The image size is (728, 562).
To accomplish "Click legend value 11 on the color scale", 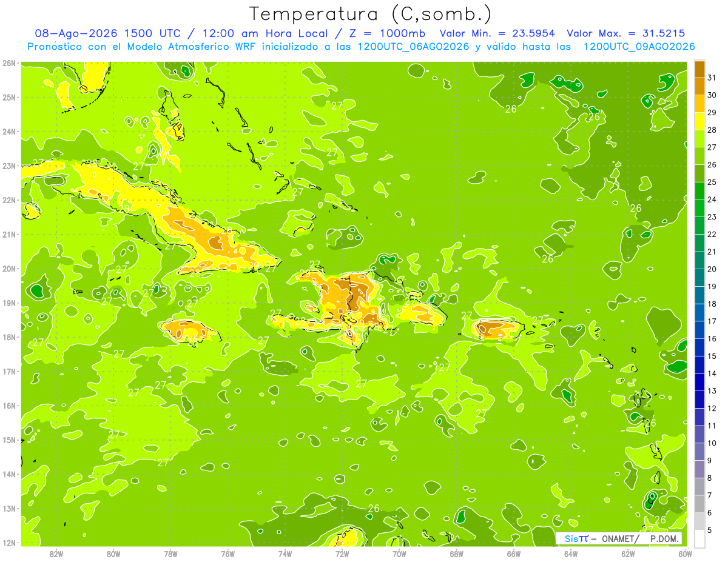I will 712,426.
